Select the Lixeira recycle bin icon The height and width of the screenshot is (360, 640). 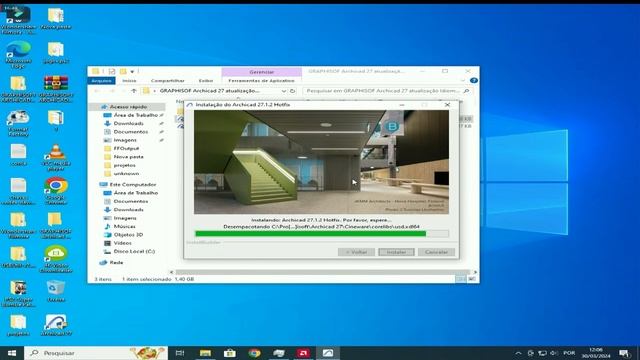(x=56, y=291)
